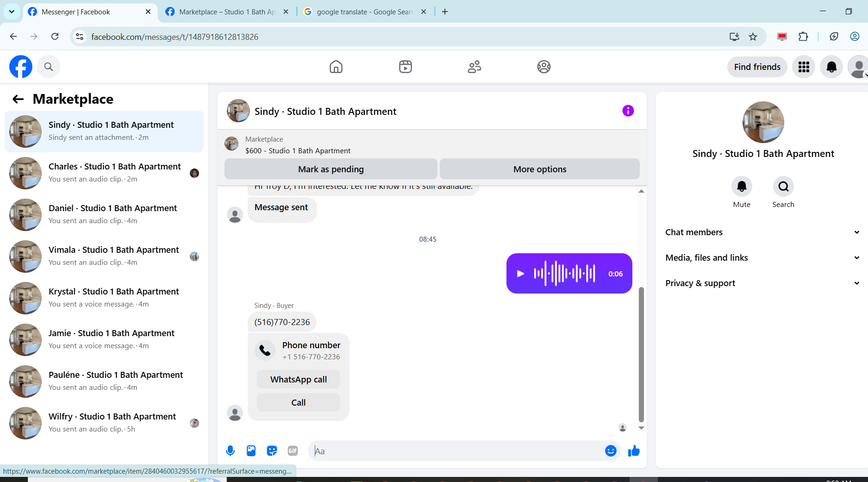Install app icon in address bar

[734, 37]
